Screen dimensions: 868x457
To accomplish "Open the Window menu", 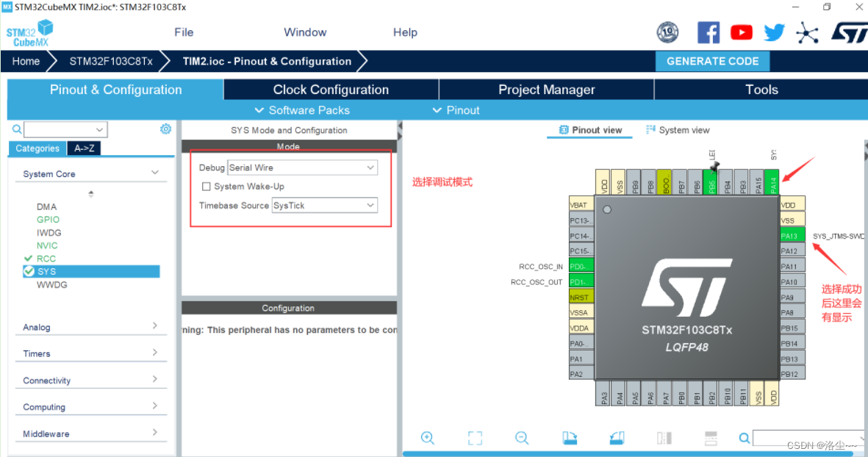I will tap(305, 32).
